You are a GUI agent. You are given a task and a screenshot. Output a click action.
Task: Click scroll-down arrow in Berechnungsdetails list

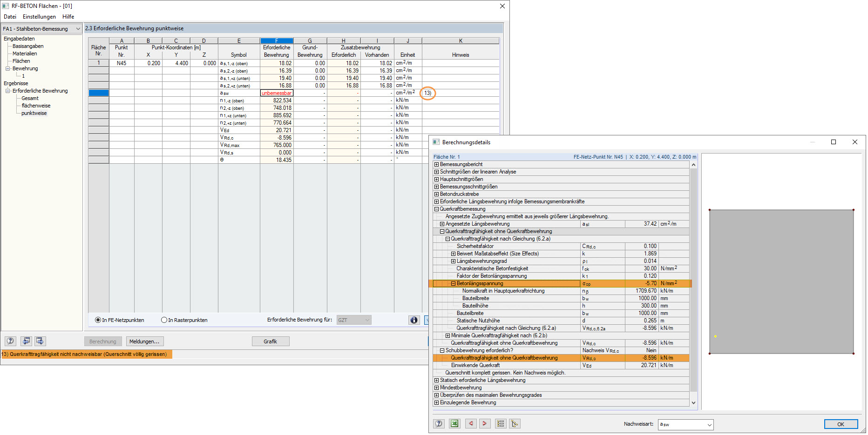click(x=693, y=403)
